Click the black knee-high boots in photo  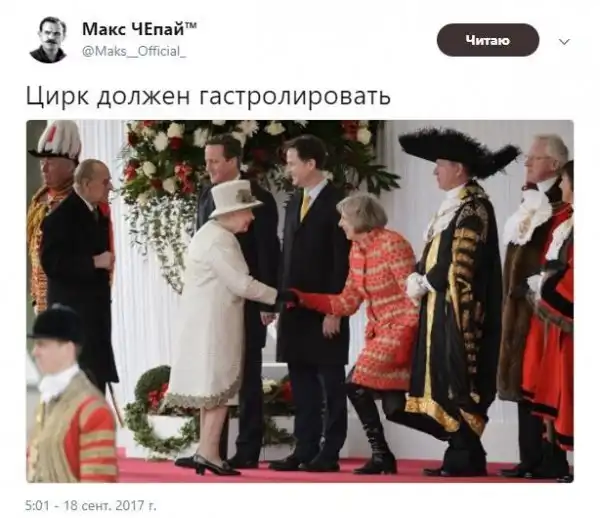click(370, 428)
